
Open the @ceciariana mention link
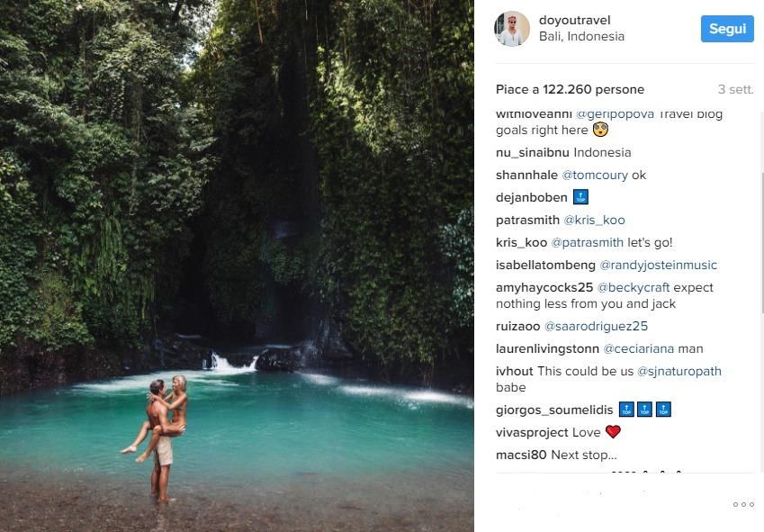click(x=642, y=349)
